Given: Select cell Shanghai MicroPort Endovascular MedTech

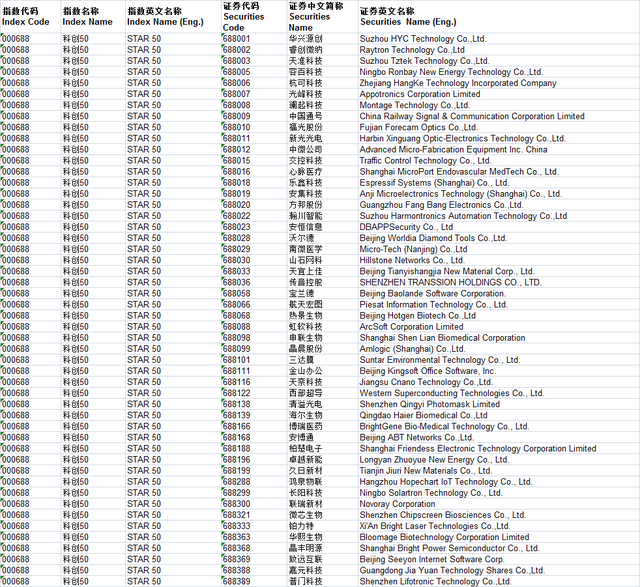Looking at the screenshot, I should pos(498,171).
